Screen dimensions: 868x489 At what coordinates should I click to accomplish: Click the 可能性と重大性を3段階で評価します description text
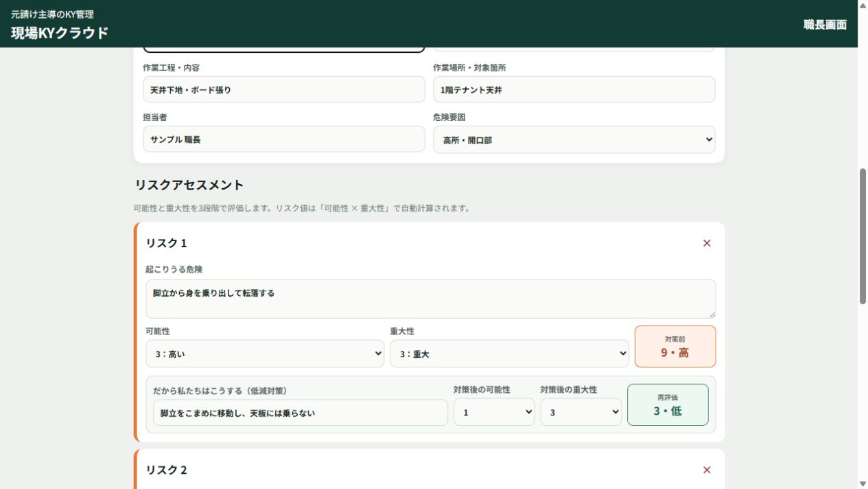[303, 208]
